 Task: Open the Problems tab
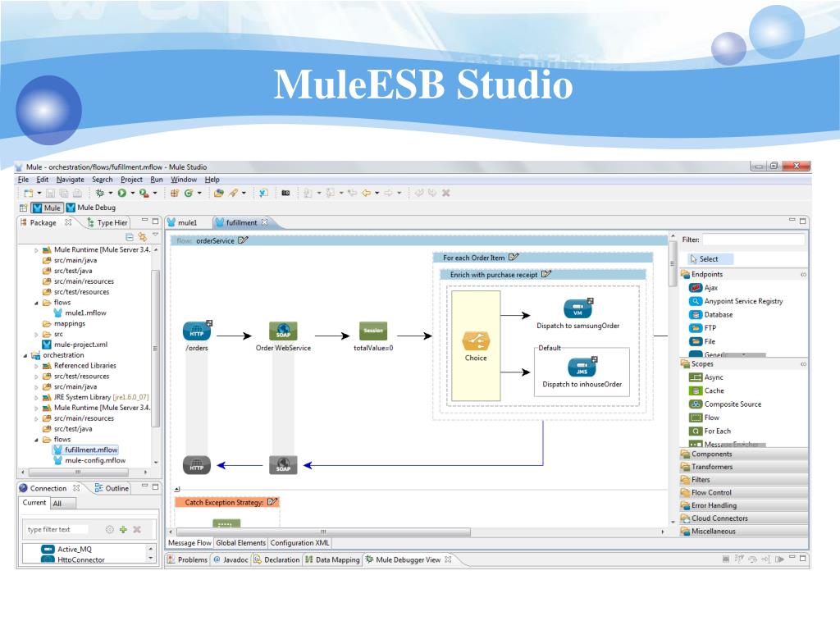[188, 559]
